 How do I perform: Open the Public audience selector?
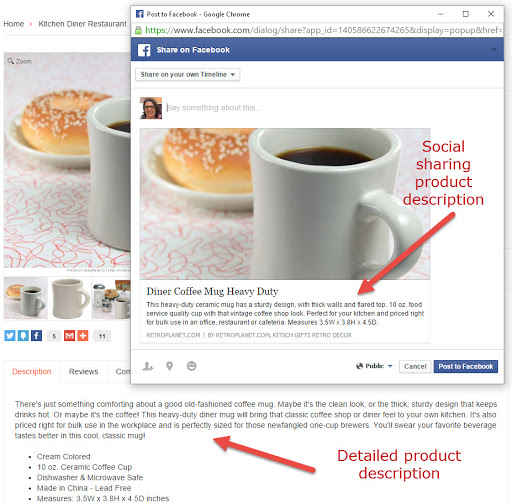[x=374, y=366]
